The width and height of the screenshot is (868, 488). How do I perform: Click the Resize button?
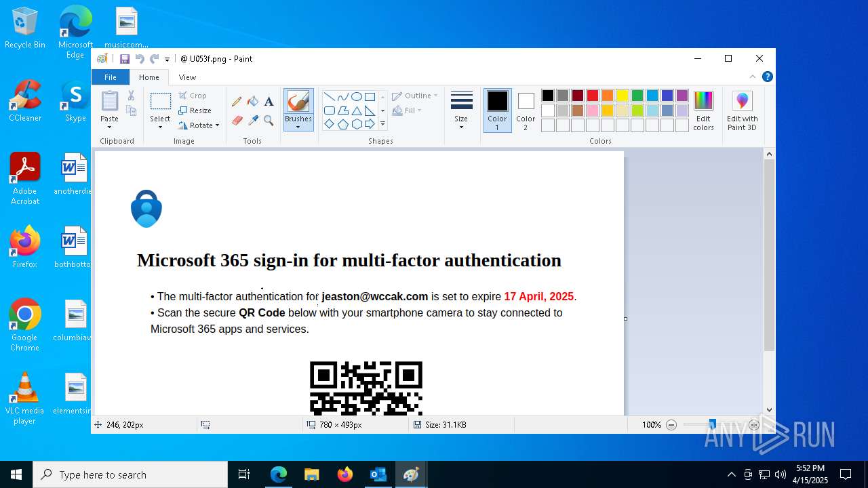pos(195,110)
